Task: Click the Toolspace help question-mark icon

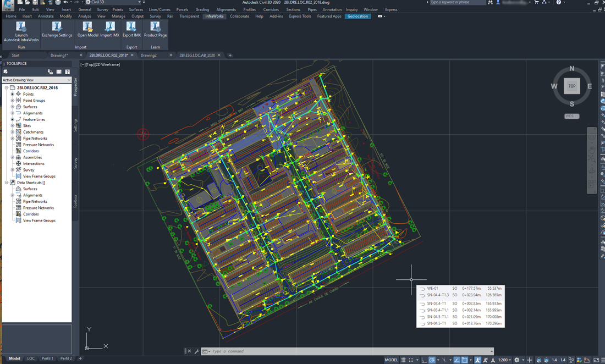Action: 68,71
